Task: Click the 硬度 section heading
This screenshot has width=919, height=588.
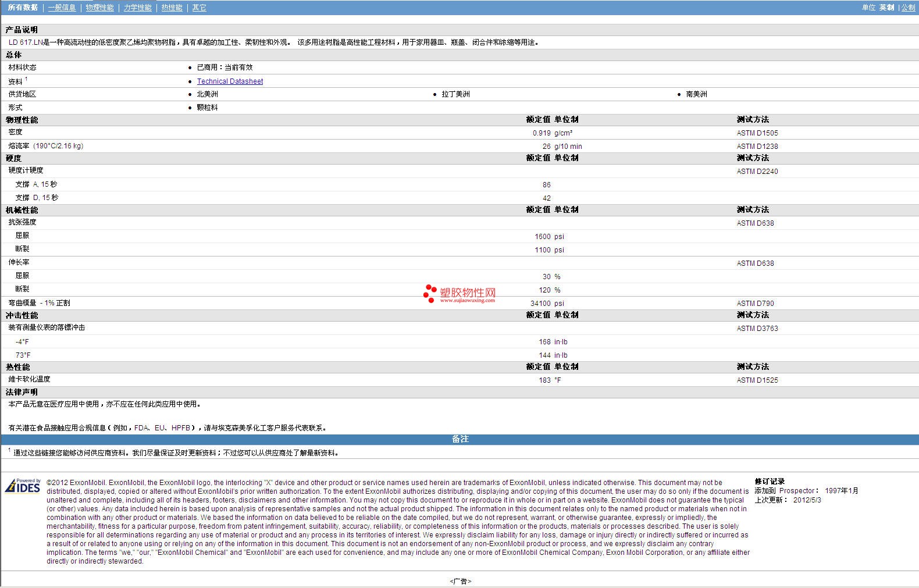Action: pyautogui.click(x=13, y=158)
